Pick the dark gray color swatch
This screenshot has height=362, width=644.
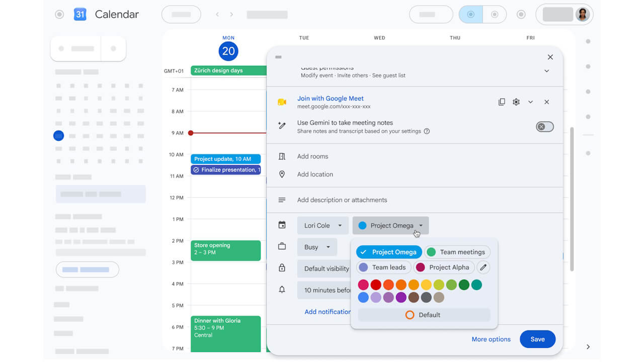click(x=426, y=298)
